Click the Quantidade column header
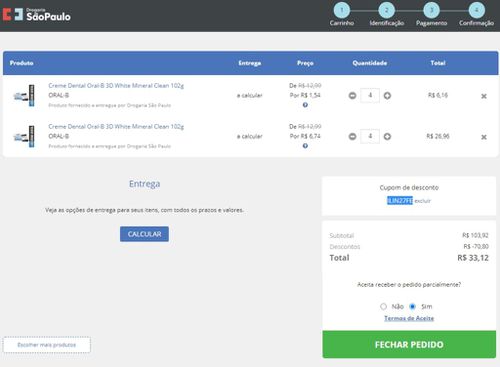The image size is (500, 367). 370,63
